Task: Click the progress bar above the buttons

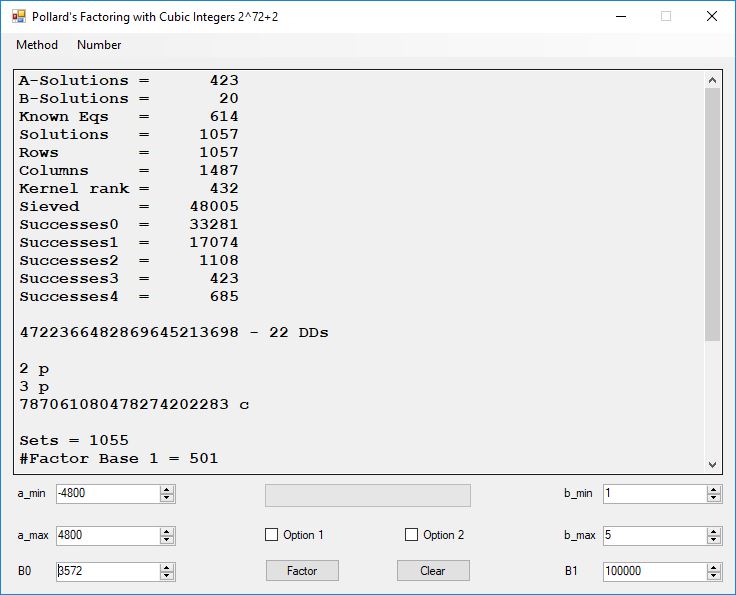Action: [367, 495]
